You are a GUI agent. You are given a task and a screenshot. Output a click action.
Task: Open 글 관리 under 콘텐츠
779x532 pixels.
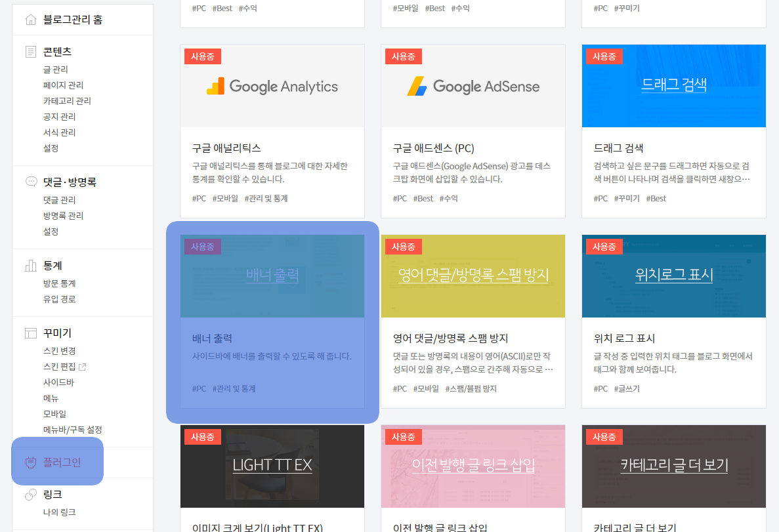pos(56,70)
